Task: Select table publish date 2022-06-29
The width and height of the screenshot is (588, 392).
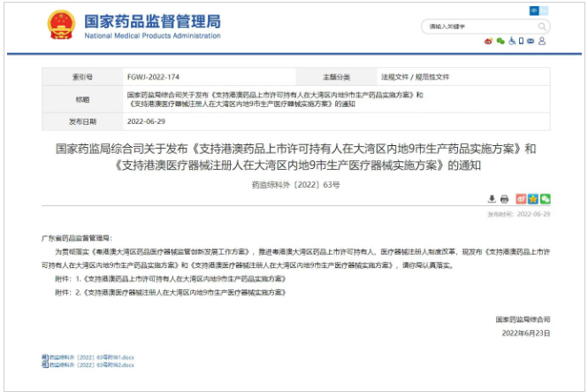Action: point(146,121)
